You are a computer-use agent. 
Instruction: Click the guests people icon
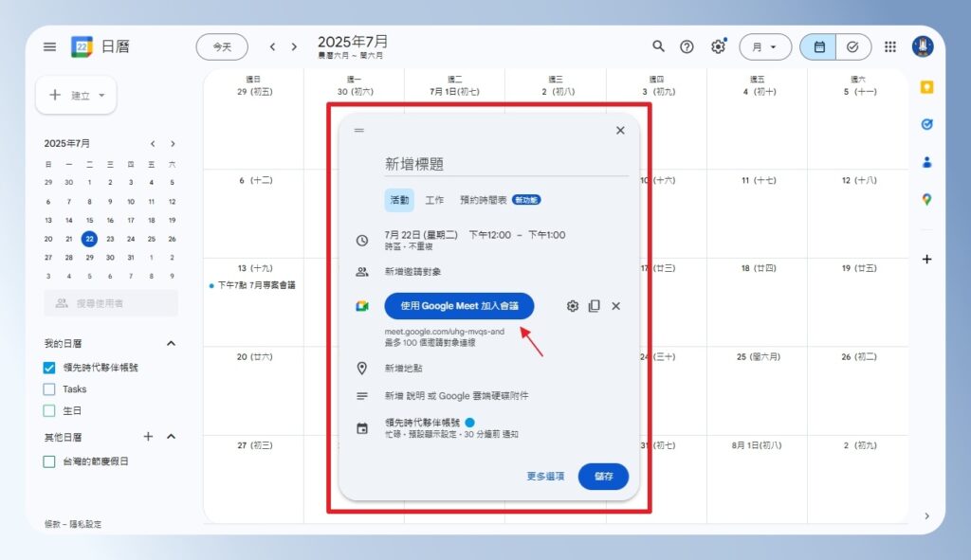362,272
